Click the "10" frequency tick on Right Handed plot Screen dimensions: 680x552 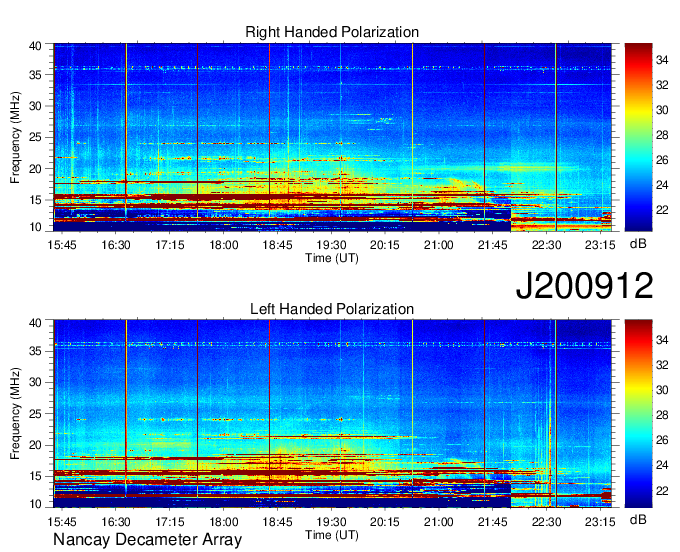click(35, 227)
